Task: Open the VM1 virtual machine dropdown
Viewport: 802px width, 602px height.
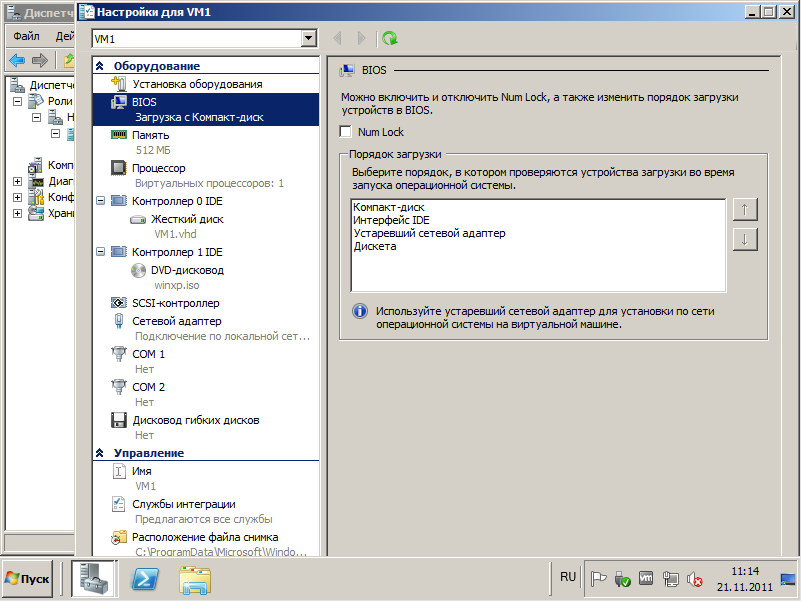Action: click(x=308, y=38)
